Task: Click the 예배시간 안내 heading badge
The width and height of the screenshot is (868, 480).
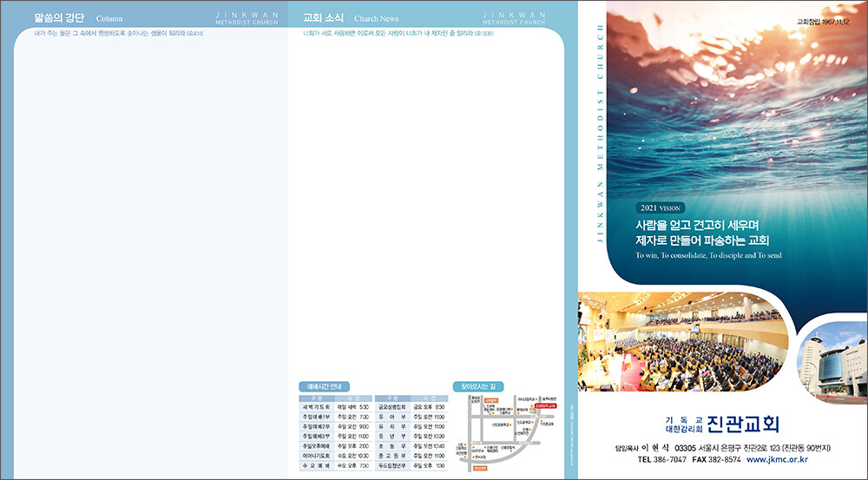Action: tap(325, 386)
